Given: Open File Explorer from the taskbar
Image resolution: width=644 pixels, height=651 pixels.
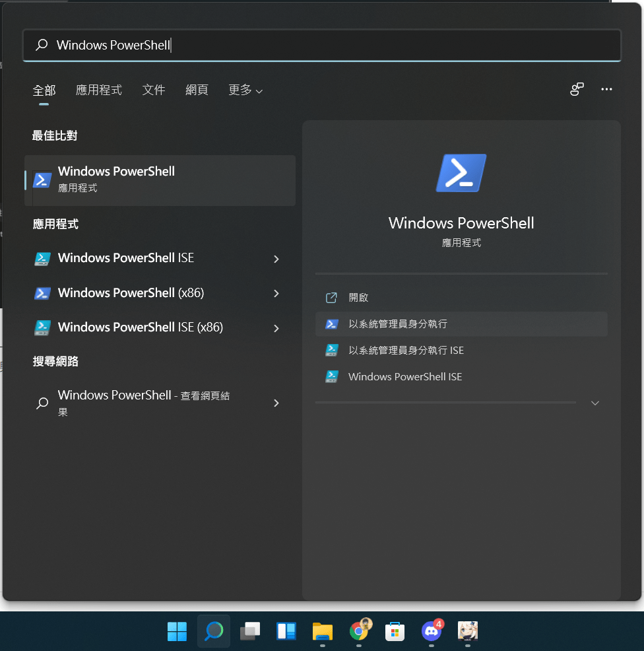Looking at the screenshot, I should pos(322,631).
